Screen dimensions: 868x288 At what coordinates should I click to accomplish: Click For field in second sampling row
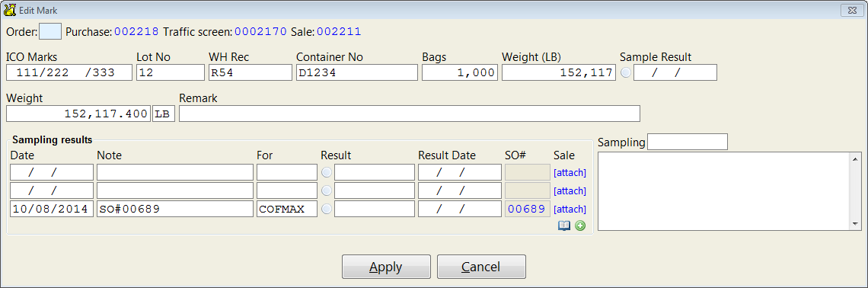(x=287, y=190)
